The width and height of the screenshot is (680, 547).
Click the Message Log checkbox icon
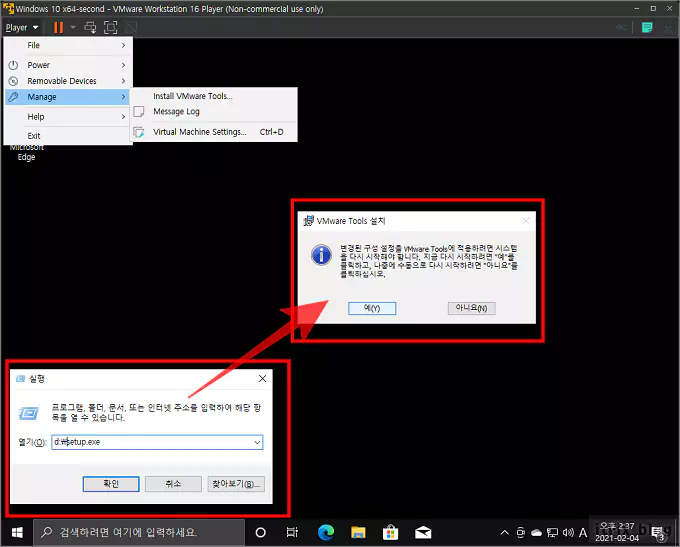pos(139,111)
